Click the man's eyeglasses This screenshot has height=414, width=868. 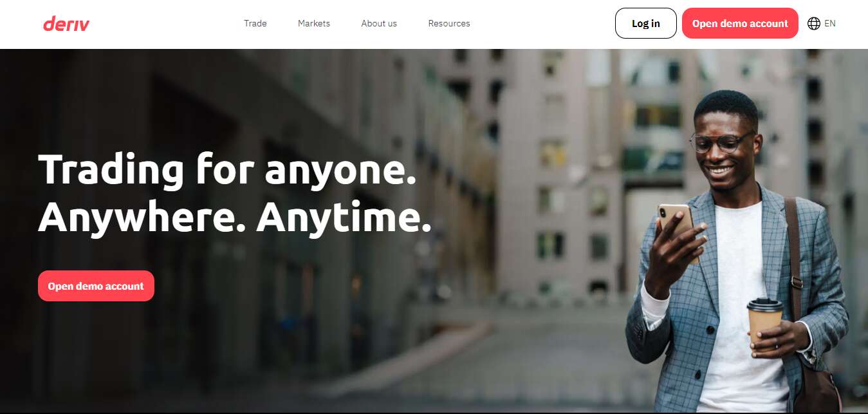coord(721,142)
